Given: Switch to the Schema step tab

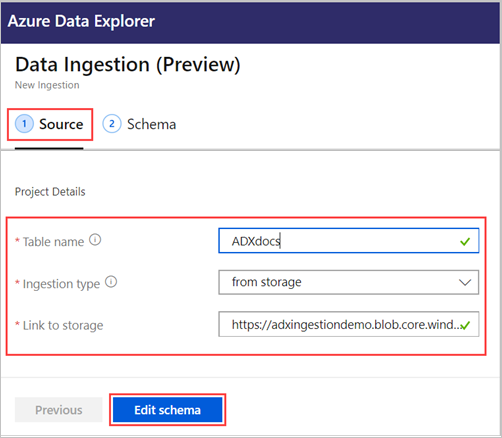Looking at the screenshot, I should tap(139, 124).
